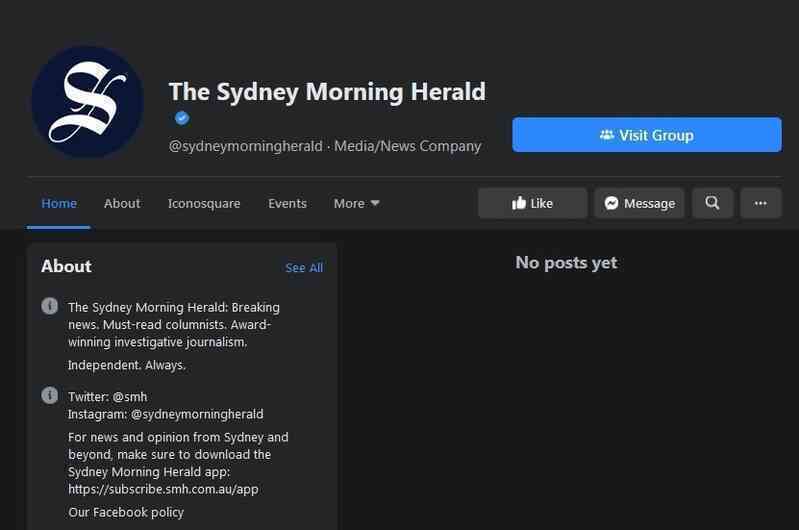Open the three-dots options menu

761,203
